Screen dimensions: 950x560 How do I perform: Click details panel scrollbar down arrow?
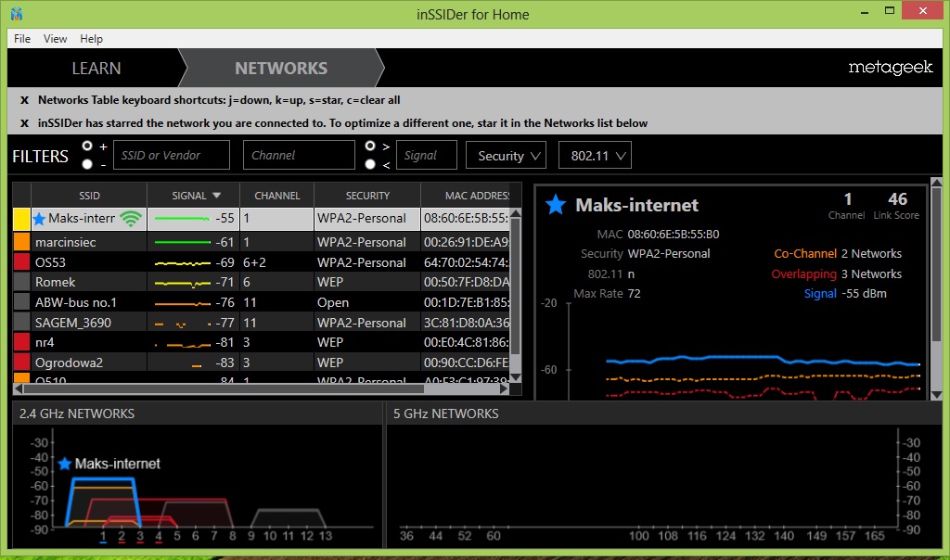[936, 395]
